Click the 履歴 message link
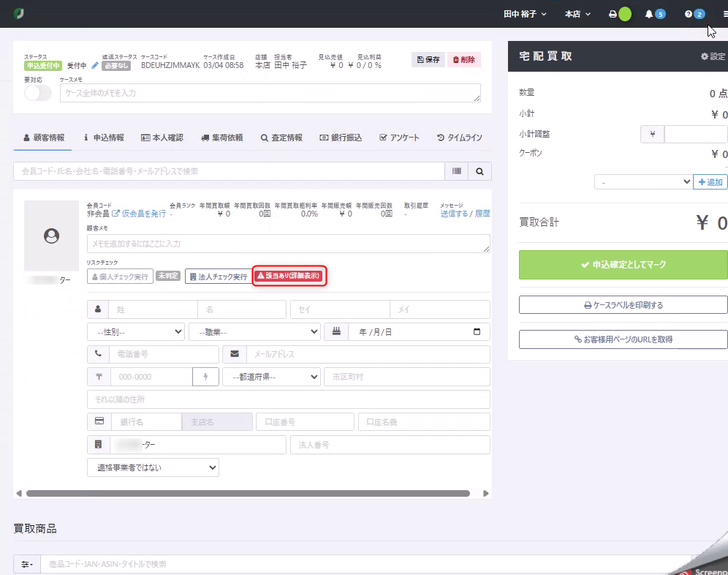 [482, 214]
